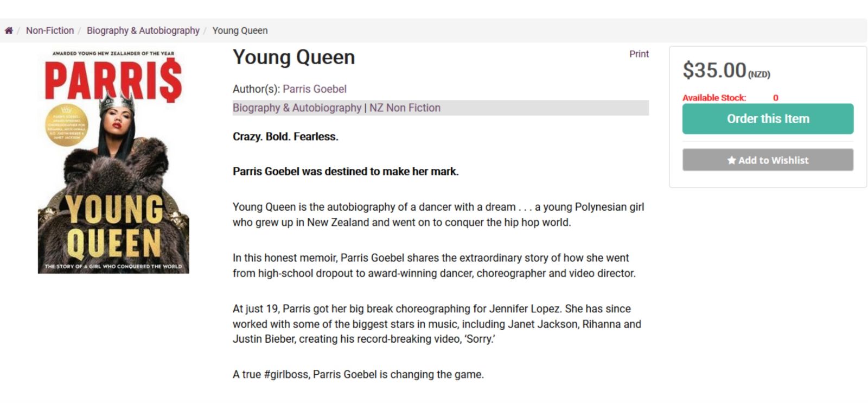Open Biography & Autobiography in the breadcrumb trail
Image resolution: width=868 pixels, height=403 pixels.
[x=143, y=30]
